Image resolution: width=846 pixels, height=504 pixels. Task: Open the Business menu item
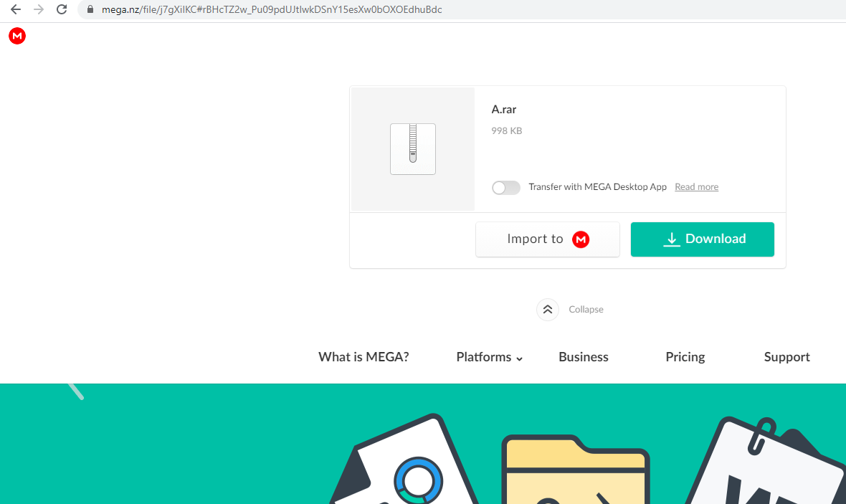coord(584,357)
